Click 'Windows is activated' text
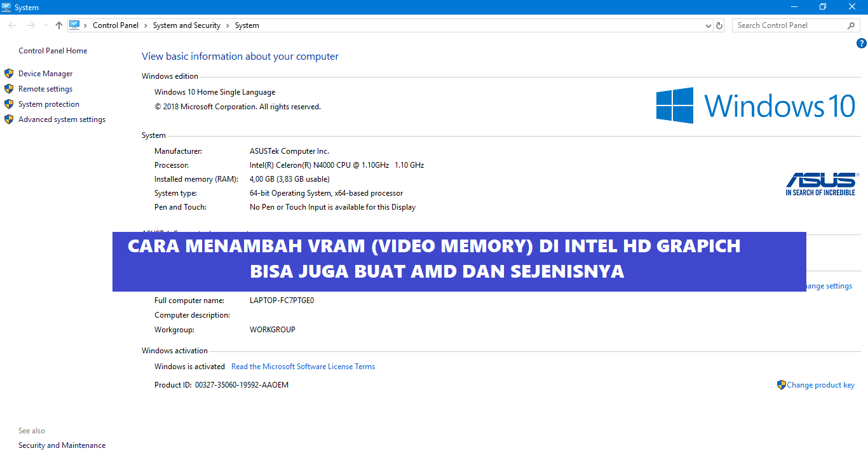This screenshot has height=460, width=868. pos(189,367)
